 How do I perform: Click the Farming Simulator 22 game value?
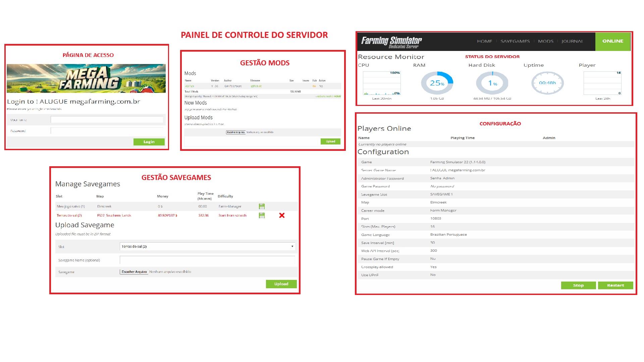(458, 162)
